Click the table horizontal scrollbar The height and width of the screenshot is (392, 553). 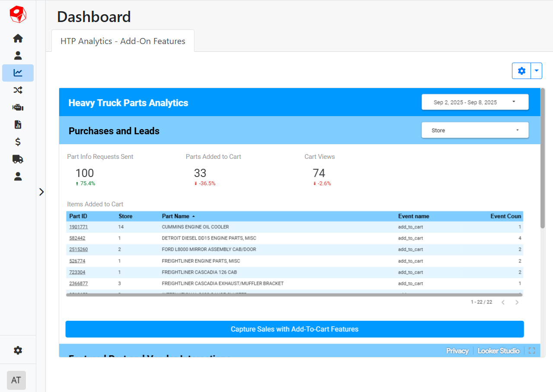[294, 295]
